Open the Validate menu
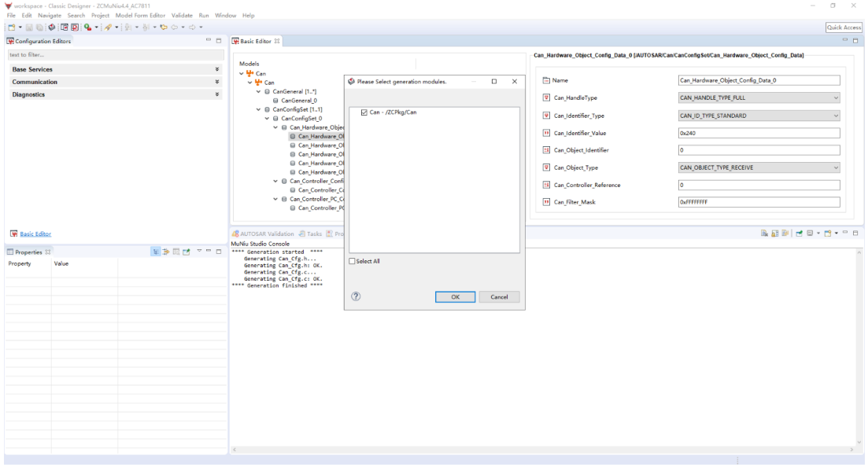The height and width of the screenshot is (467, 868). click(182, 16)
